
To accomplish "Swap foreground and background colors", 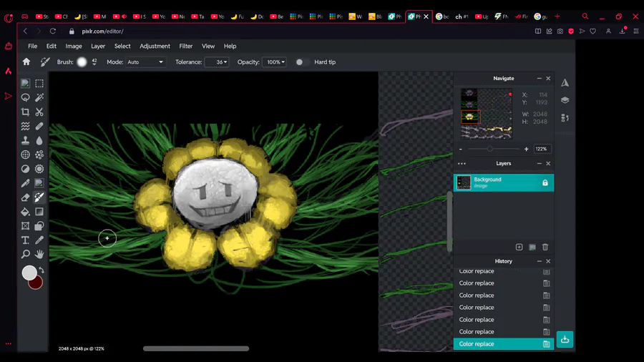I will [42, 270].
